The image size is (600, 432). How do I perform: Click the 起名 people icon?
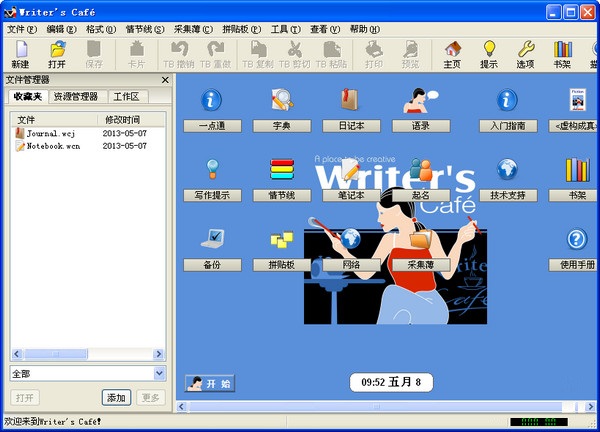[x=421, y=170]
